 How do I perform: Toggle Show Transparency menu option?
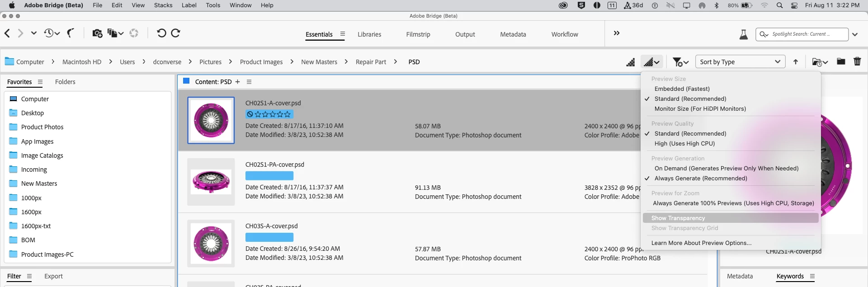click(x=731, y=218)
